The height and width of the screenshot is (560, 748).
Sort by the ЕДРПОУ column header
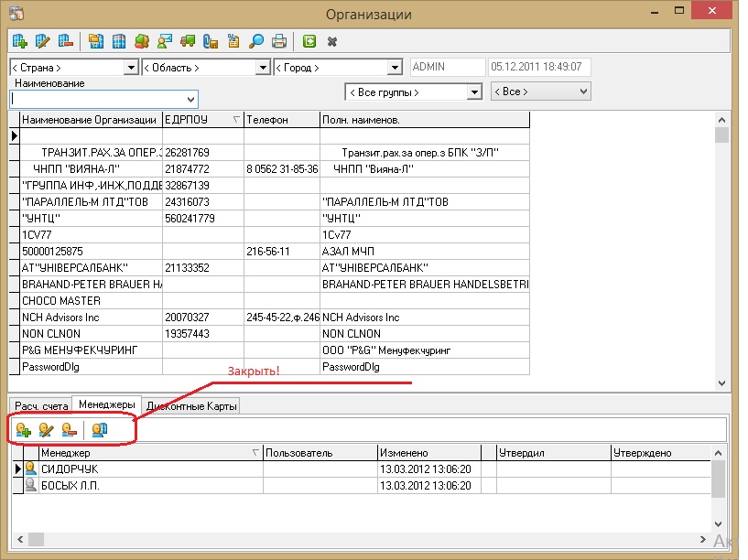point(201,120)
